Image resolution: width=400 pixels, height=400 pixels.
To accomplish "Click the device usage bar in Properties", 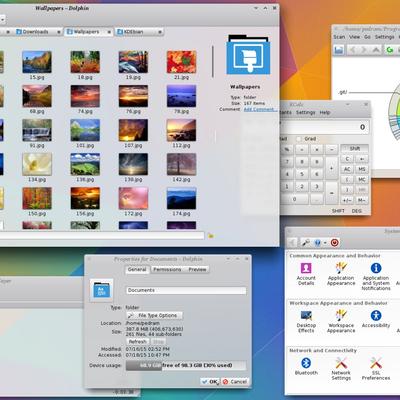I will click(186, 365).
